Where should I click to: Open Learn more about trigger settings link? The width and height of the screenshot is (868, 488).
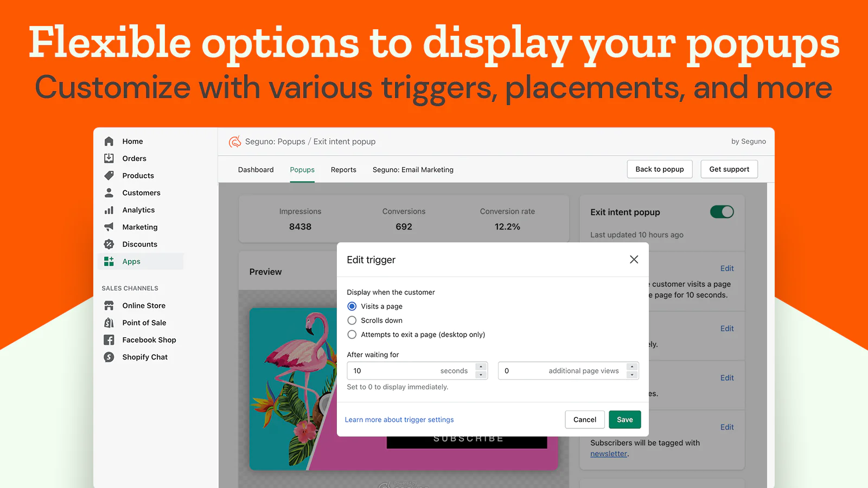399,420
